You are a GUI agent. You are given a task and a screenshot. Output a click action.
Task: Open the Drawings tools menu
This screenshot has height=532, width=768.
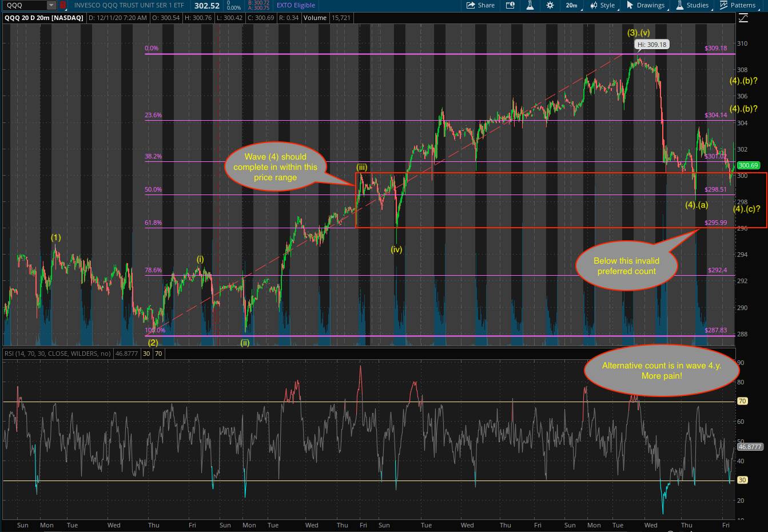[646, 5]
